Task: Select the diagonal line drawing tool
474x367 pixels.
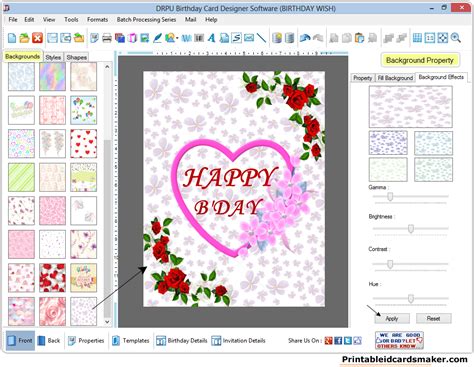Action: 262,38
